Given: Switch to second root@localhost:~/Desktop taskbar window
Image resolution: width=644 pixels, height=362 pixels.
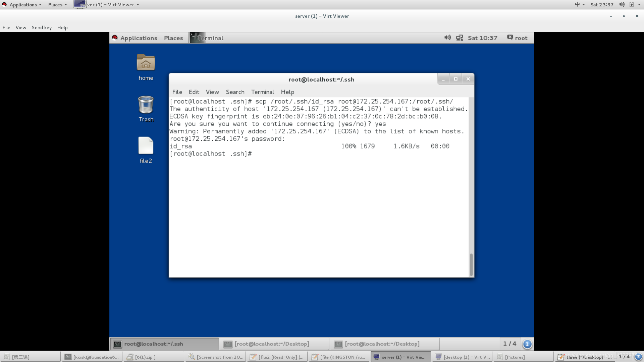Looking at the screenshot, I should pos(384,344).
